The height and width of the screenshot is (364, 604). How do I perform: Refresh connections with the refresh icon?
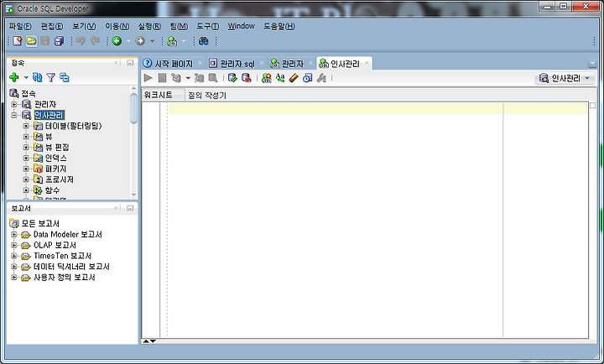[x=38, y=77]
